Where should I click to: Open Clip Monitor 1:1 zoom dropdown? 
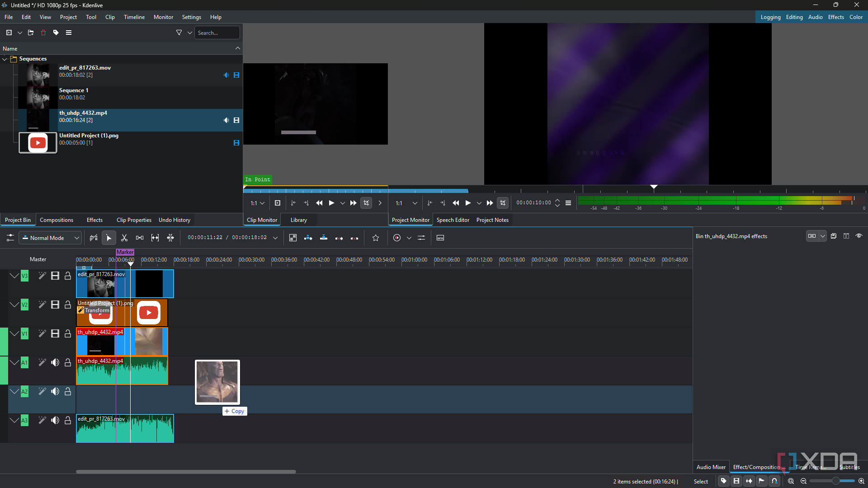coord(258,203)
